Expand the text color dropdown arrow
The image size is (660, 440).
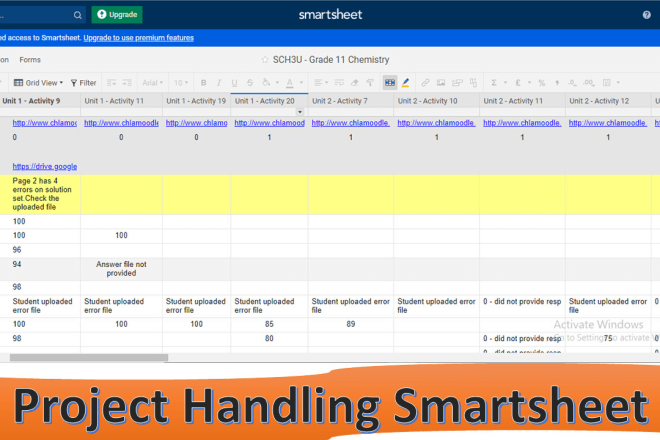301,83
